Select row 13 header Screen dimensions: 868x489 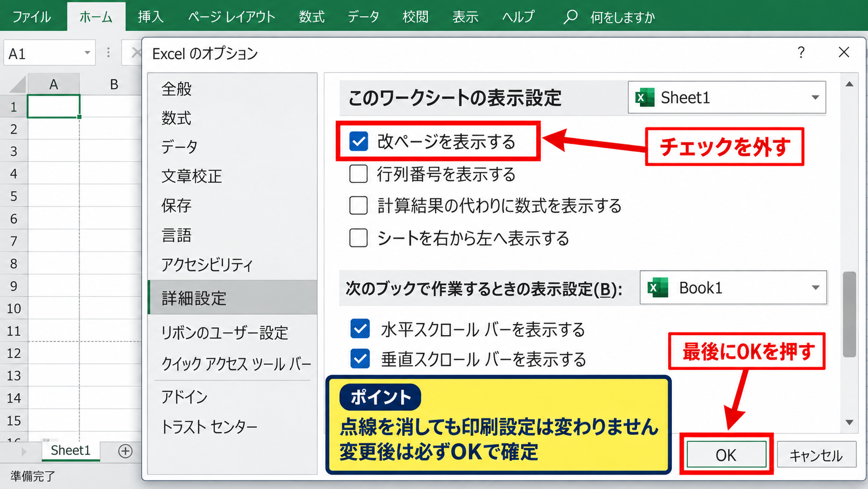coord(13,375)
